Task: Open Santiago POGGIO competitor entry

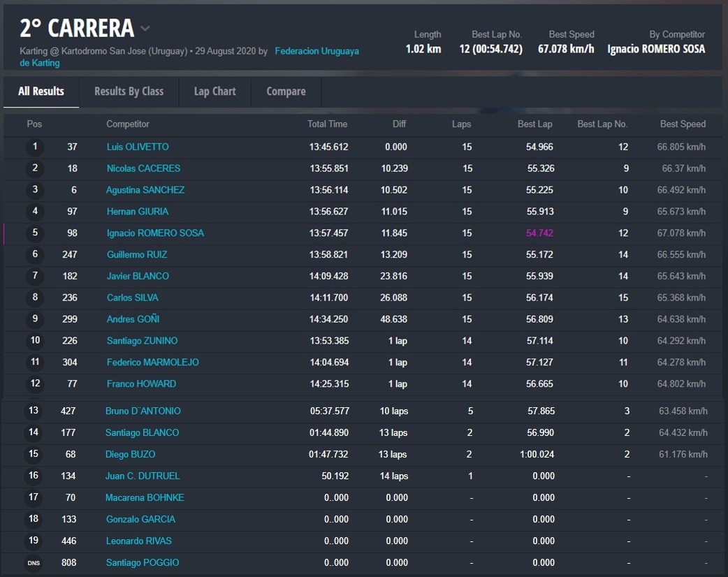Action: [x=143, y=563]
